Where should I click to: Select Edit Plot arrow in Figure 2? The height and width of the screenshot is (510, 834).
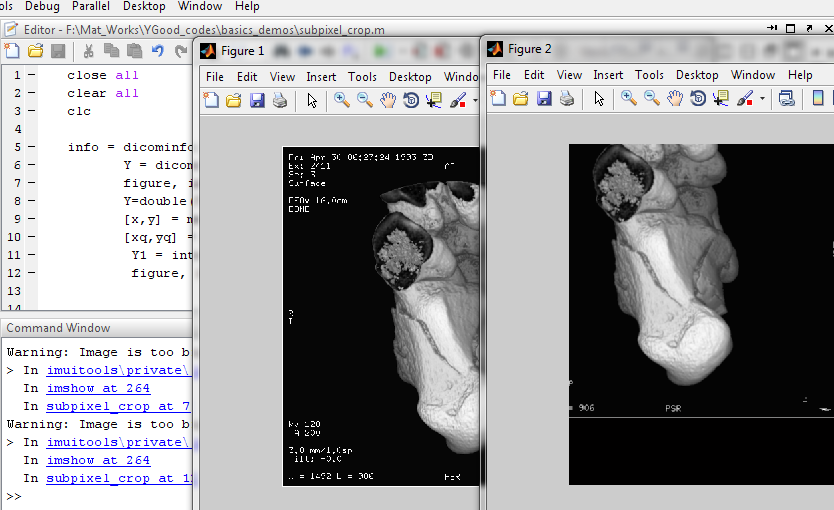[599, 98]
